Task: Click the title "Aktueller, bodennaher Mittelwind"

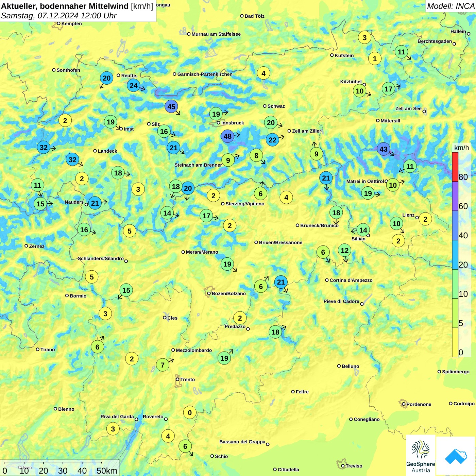Action: tap(65, 6)
